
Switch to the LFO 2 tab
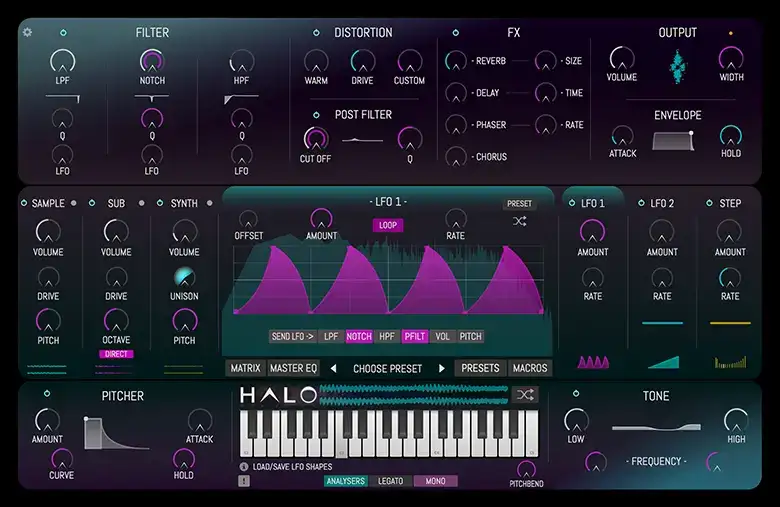click(x=662, y=203)
